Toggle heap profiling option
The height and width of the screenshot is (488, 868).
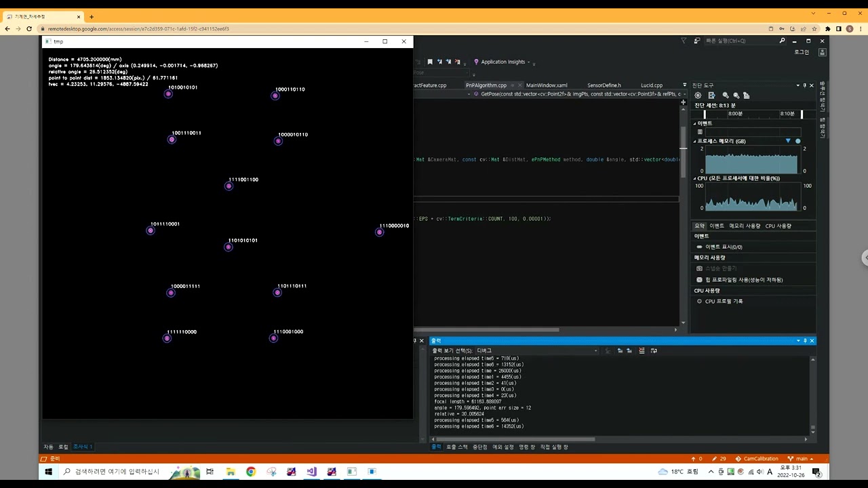739,279
